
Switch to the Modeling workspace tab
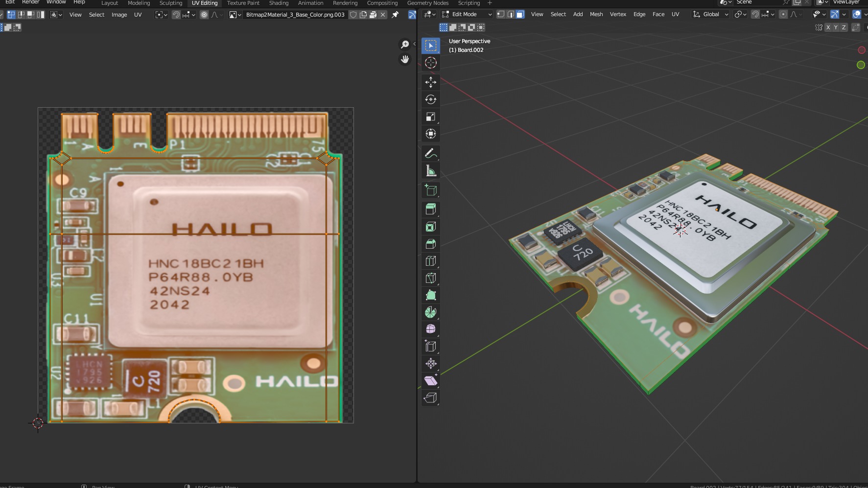[x=139, y=3]
